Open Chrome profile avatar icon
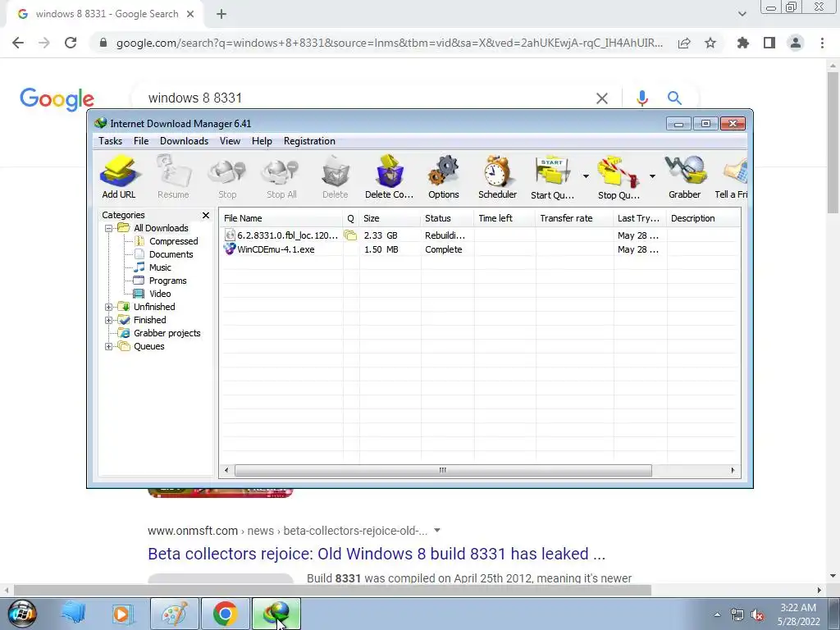The width and height of the screenshot is (840, 630). point(796,43)
